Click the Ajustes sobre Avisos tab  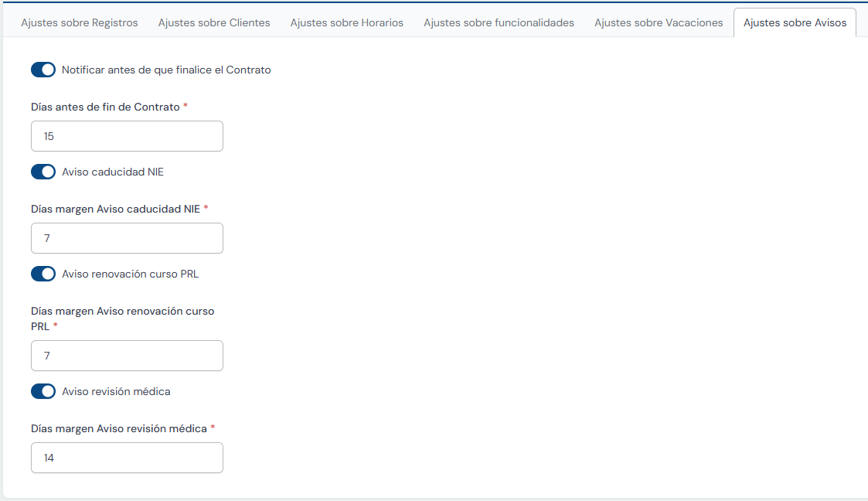click(795, 22)
